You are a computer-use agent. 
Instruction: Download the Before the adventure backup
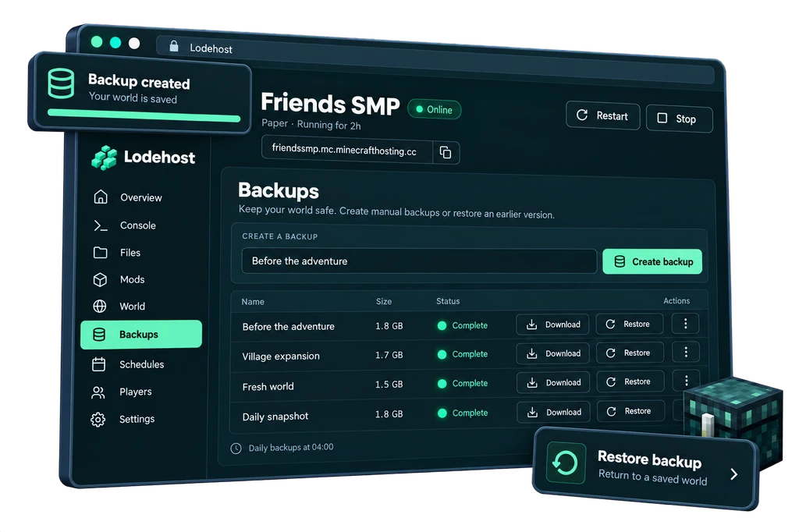553,325
